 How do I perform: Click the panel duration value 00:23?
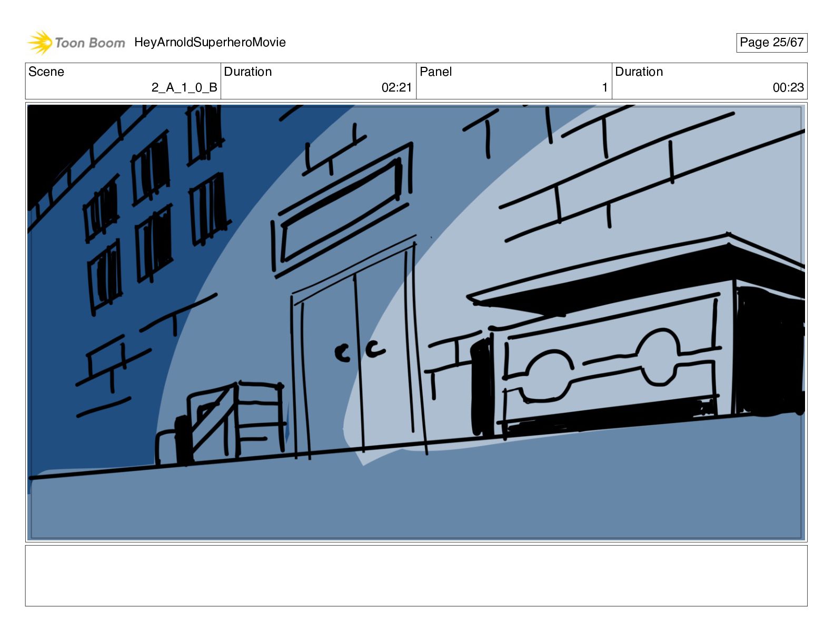point(788,88)
